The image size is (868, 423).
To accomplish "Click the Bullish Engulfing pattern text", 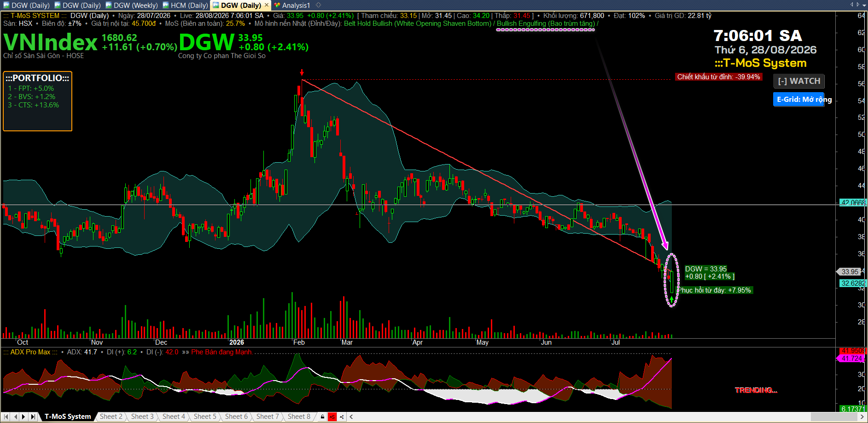I will click(x=546, y=23).
